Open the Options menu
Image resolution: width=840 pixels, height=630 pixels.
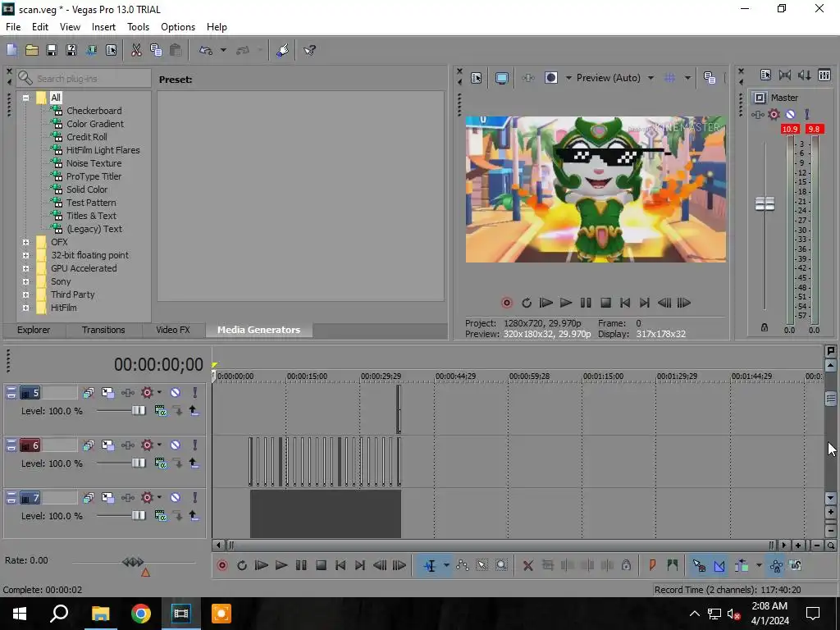(x=178, y=27)
